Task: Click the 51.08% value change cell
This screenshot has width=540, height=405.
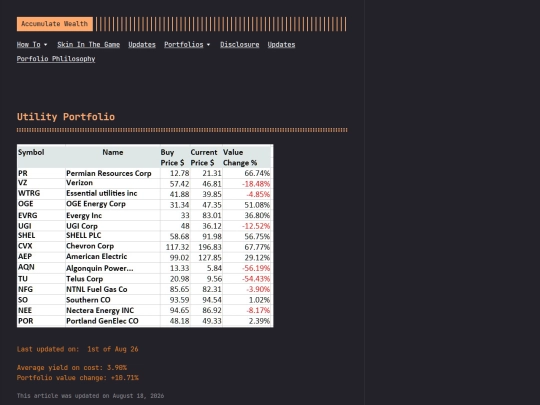Action: point(257,205)
